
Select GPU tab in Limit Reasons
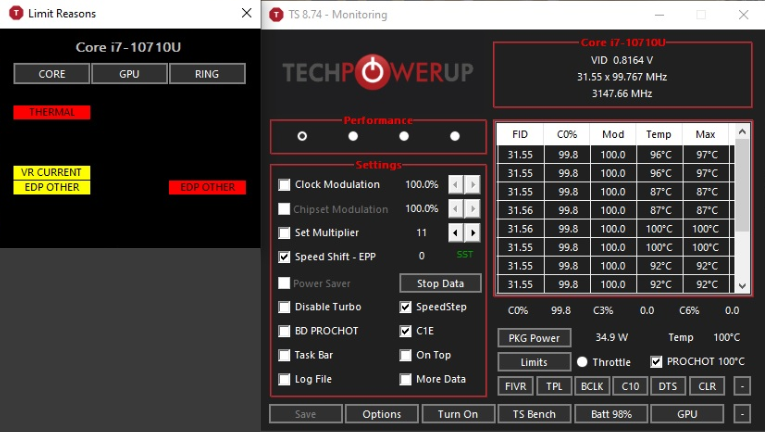(129, 74)
